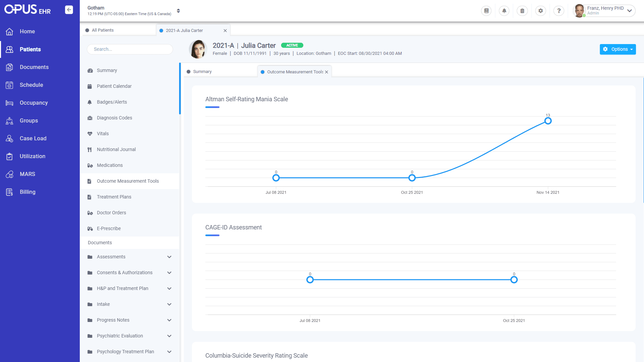Open the Options button menu
This screenshot has width=644, height=362.
(x=617, y=49)
